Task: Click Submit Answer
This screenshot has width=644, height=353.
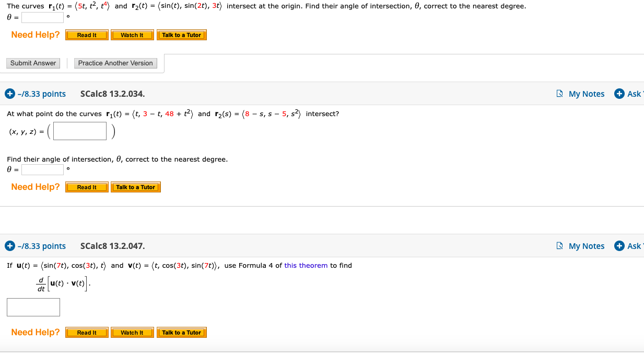Action: click(33, 63)
